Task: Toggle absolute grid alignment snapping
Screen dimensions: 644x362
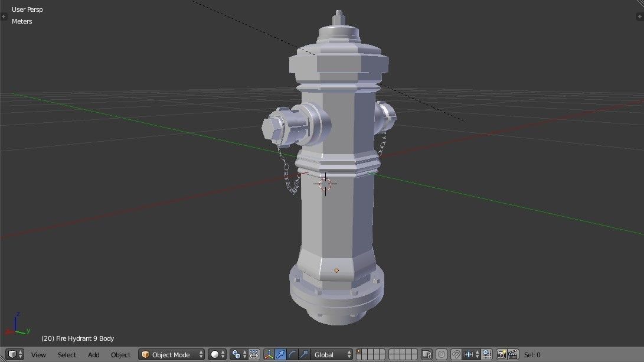Action: (487, 354)
